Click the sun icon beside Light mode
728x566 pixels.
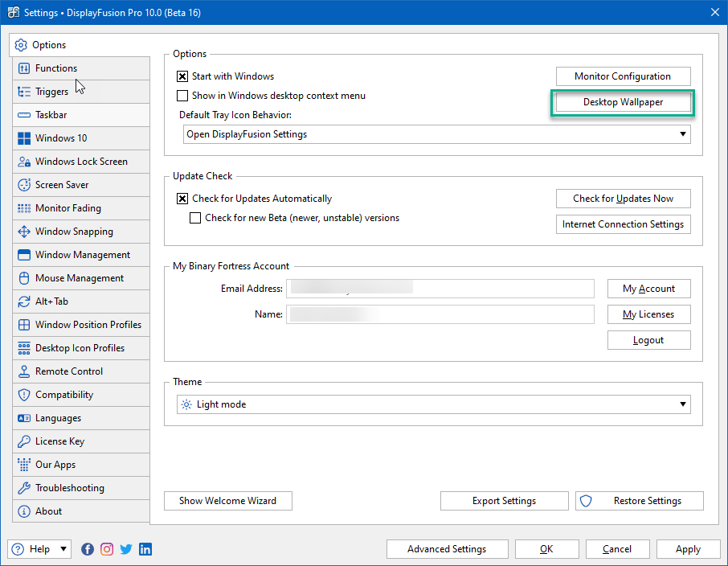pos(186,404)
